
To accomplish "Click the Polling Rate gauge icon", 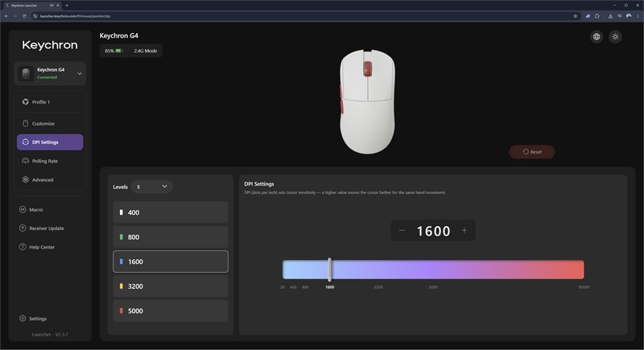I will pos(26,161).
